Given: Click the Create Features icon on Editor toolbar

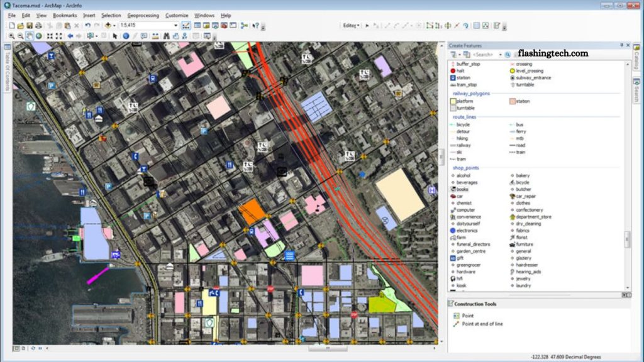Looking at the screenshot, I should coord(497,25).
